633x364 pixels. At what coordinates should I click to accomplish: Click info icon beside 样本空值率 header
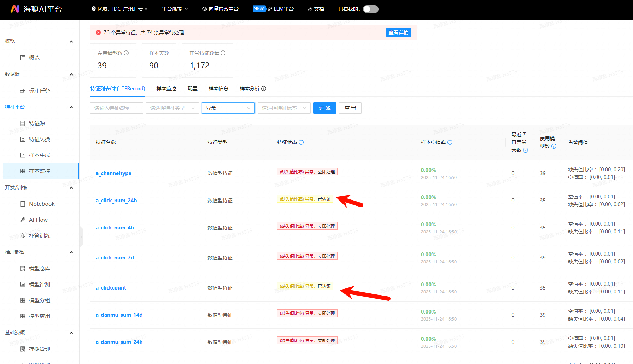[450, 142]
